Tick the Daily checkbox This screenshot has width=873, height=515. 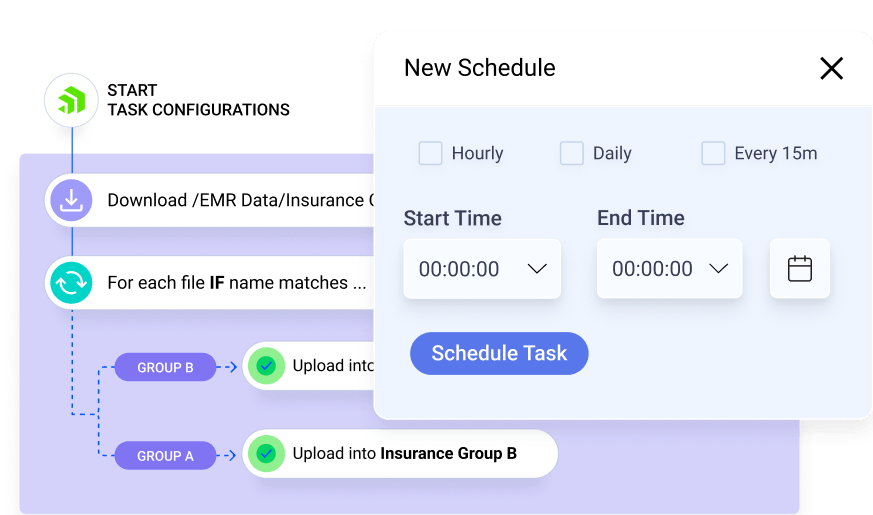click(571, 153)
